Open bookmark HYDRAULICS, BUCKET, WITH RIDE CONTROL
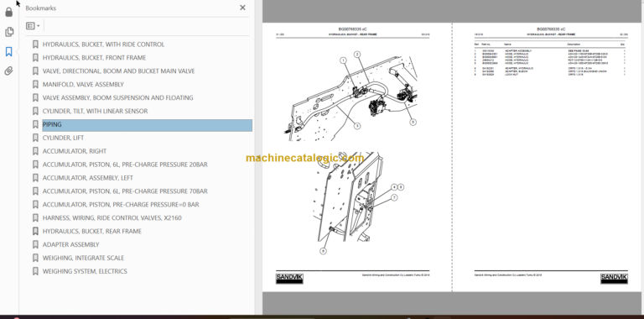Image resolution: width=644 pixels, height=319 pixels. pos(103,44)
